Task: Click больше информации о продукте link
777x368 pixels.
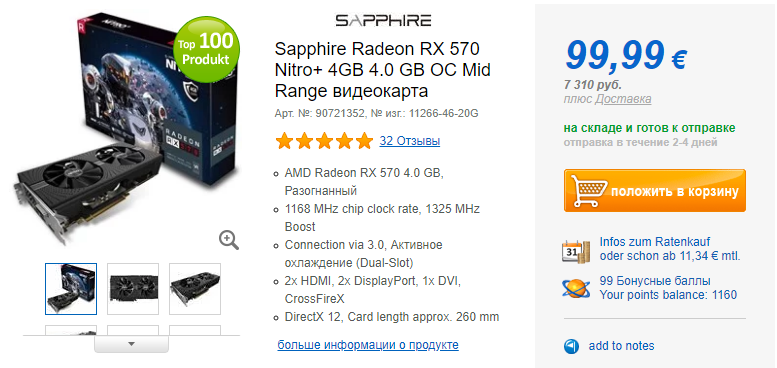Action: (x=368, y=345)
